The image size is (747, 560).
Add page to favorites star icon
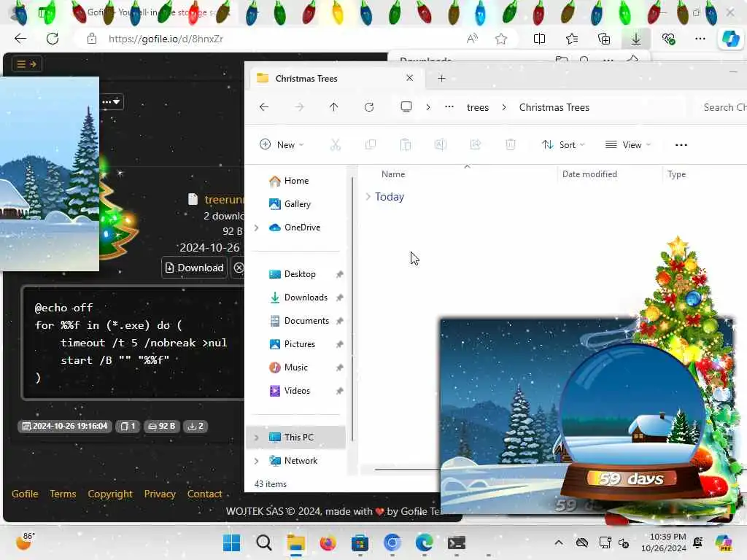pos(500,39)
